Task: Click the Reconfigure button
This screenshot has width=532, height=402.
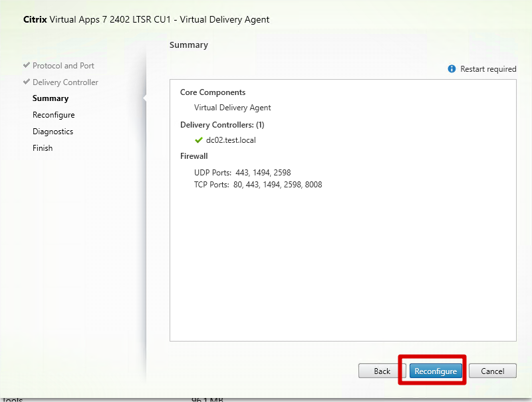Action: click(436, 371)
